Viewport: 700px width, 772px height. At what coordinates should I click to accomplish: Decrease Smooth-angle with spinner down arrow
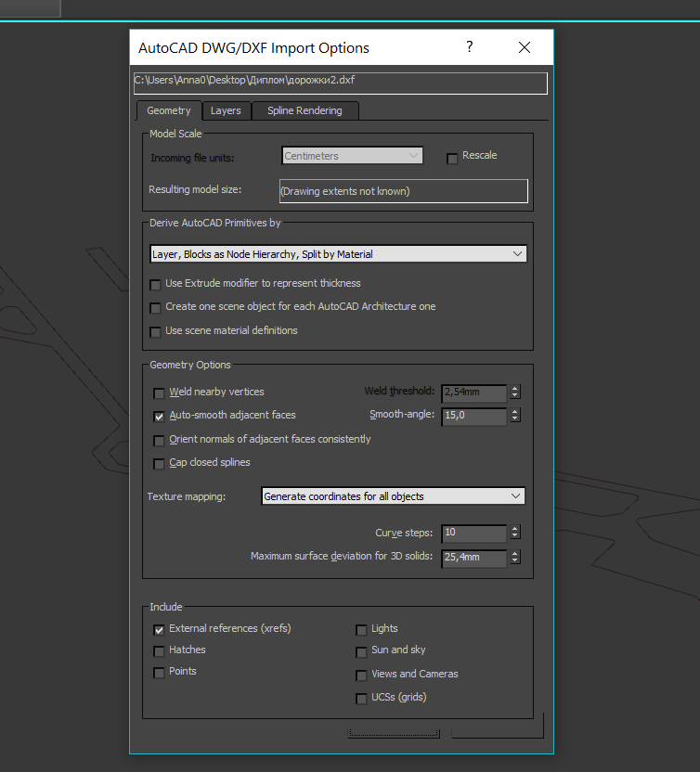tap(515, 419)
